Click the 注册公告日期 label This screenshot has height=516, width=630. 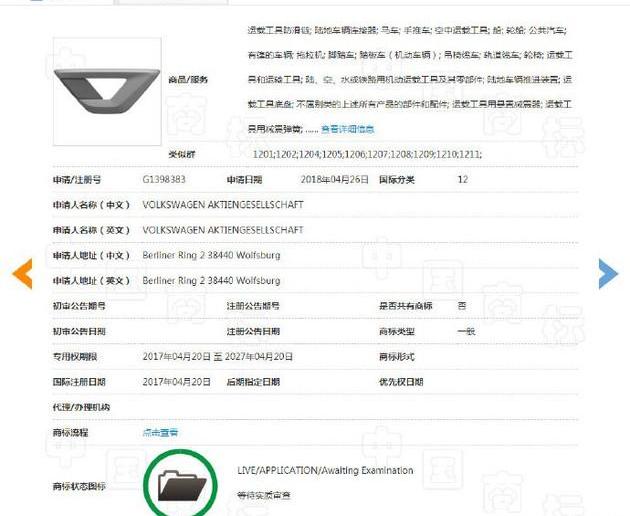click(253, 332)
